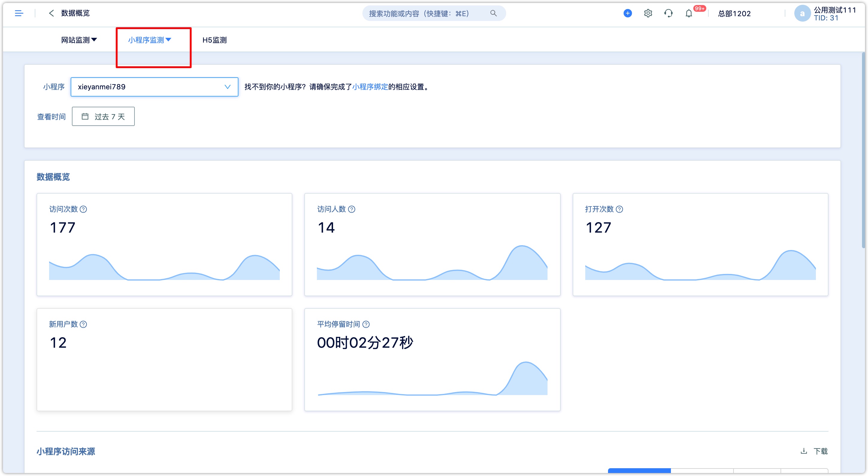The image size is (868, 476).
Task: Click the 99+ notification badge
Action: point(700,8)
